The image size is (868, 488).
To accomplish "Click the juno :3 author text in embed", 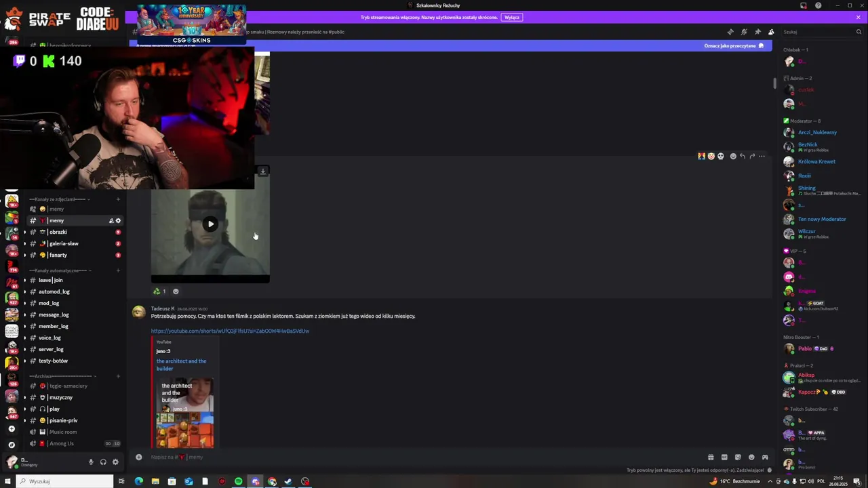I will (x=163, y=351).
